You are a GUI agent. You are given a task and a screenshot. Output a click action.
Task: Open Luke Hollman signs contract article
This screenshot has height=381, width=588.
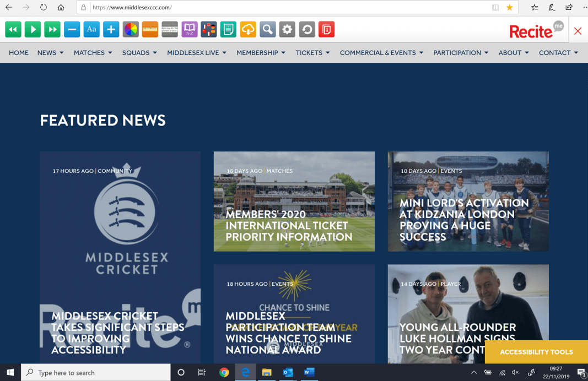pyautogui.click(x=468, y=314)
